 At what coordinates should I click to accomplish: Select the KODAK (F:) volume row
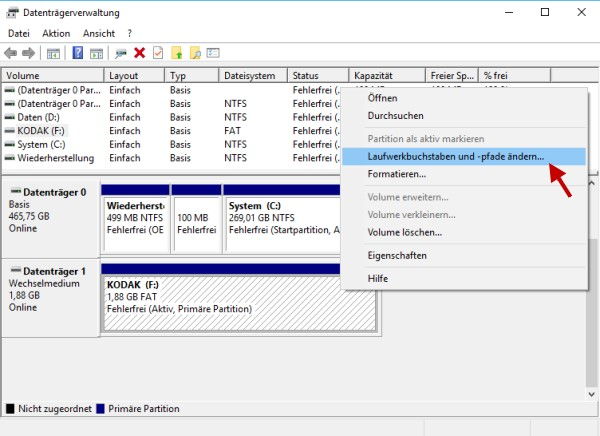[x=171, y=131]
